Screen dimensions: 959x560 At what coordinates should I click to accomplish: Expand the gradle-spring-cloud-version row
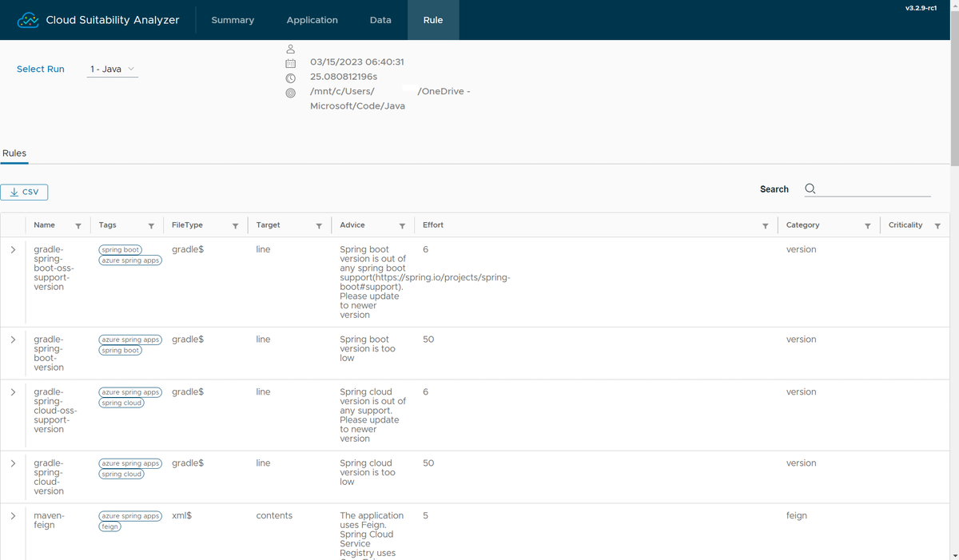pyautogui.click(x=13, y=463)
